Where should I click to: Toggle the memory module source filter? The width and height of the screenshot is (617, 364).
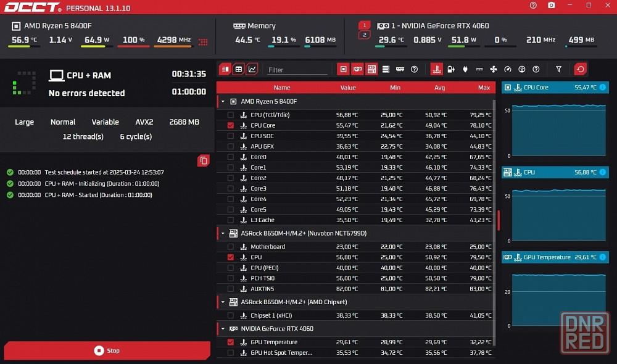click(400, 69)
